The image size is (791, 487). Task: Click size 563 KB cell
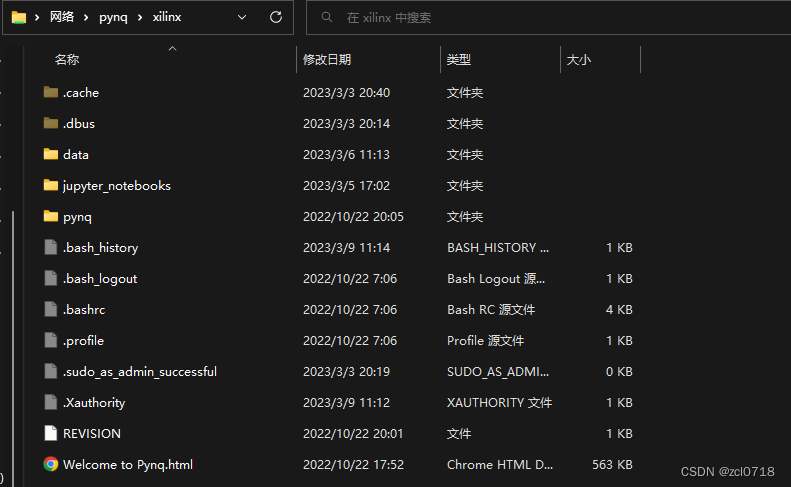pyautogui.click(x=612, y=465)
